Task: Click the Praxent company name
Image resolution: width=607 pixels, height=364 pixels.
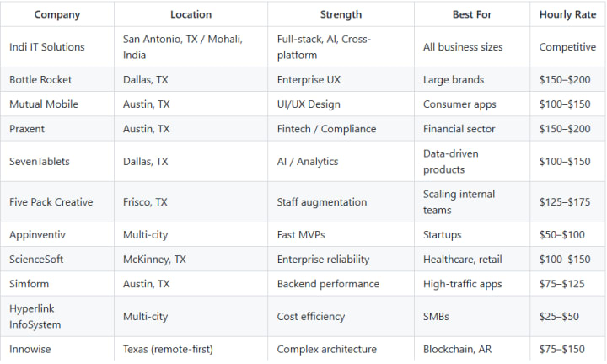Action: pyautogui.click(x=27, y=129)
